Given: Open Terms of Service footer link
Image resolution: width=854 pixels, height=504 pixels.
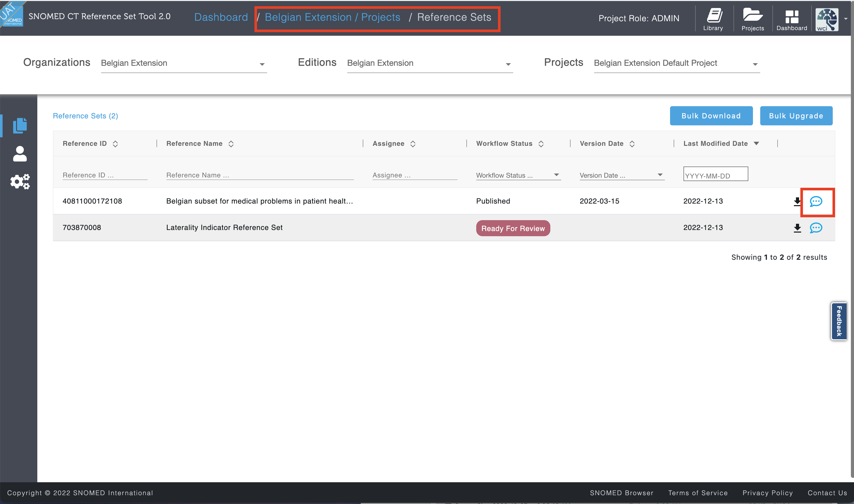Looking at the screenshot, I should tap(698, 493).
